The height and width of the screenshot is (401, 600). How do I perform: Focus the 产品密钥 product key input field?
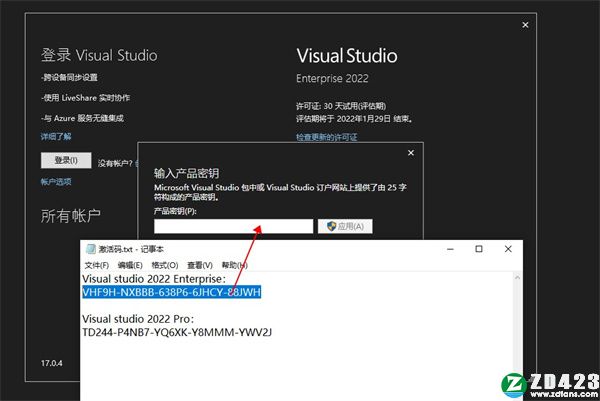click(x=233, y=226)
